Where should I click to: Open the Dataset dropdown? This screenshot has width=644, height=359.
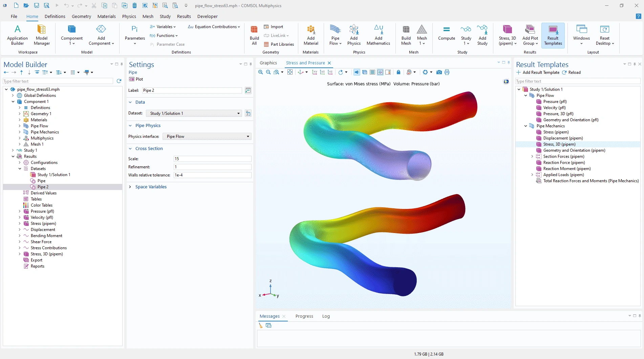pos(194,113)
